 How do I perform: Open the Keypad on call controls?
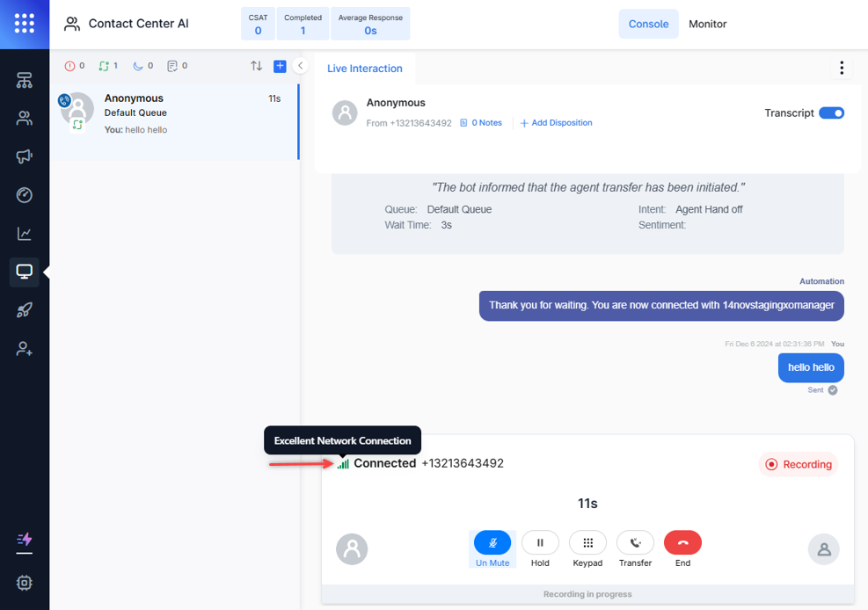tap(587, 543)
